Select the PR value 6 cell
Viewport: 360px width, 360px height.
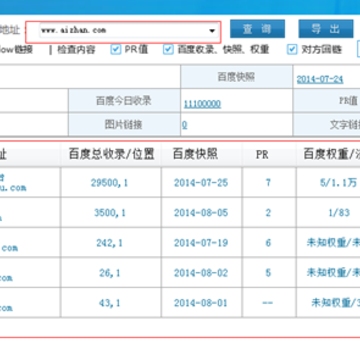[269, 243]
